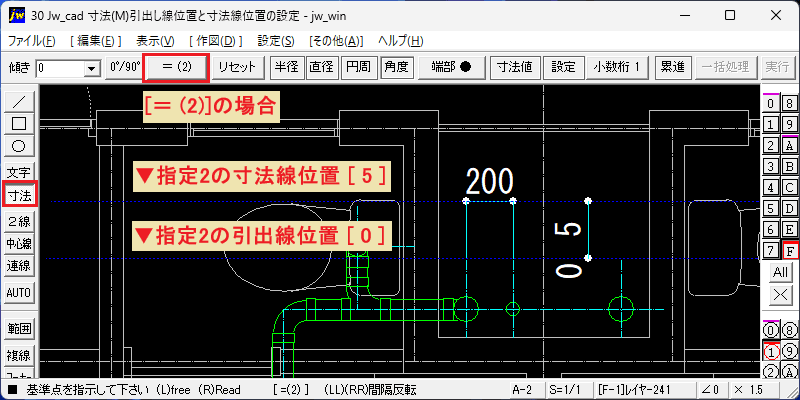Open the 作図(D) menu
Screen dimensions: 800x400
point(215,41)
